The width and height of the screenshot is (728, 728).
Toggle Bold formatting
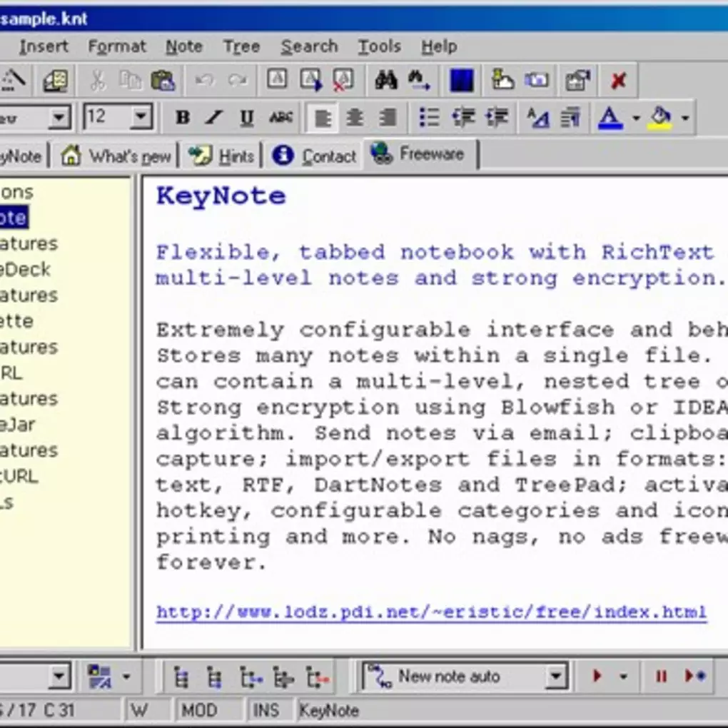point(183,118)
